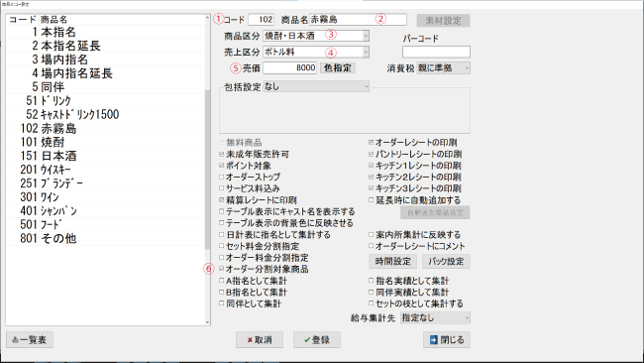This screenshot has height=363, width=644.
Task: Select row 251 ブランデー
Action: [105, 183]
